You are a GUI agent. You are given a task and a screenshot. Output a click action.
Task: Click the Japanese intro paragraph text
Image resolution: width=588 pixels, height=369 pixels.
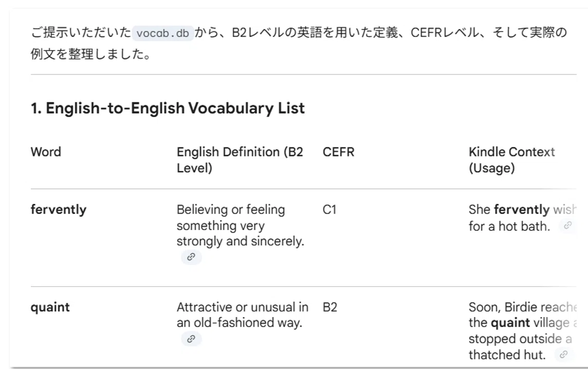[x=299, y=43]
